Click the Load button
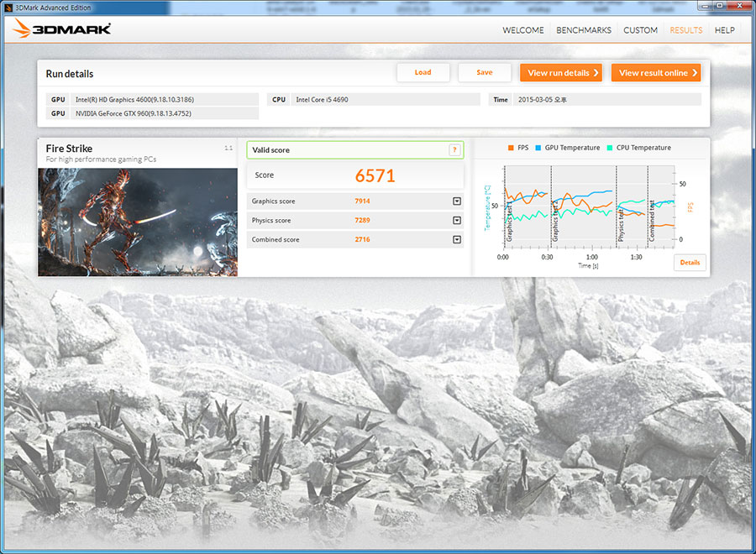756x554 pixels. (423, 72)
